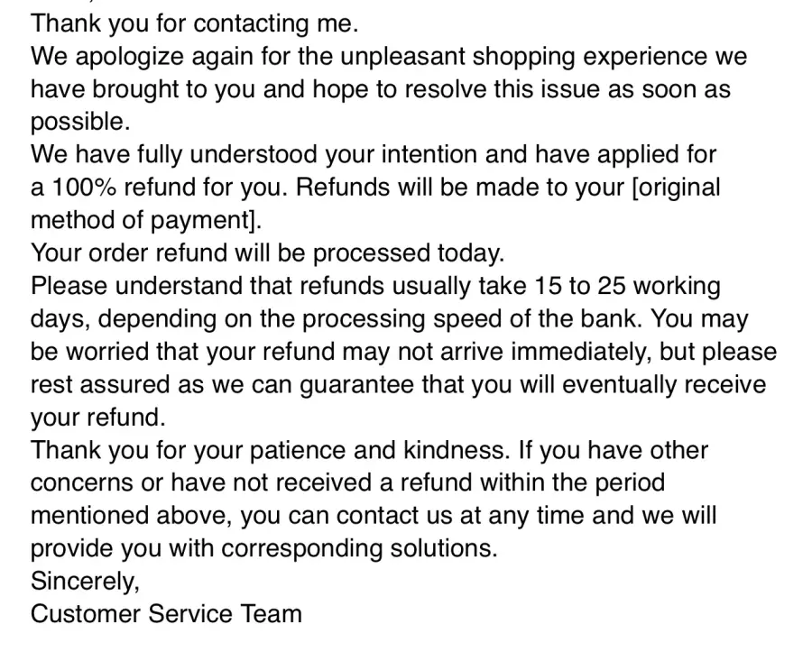
Task: Click the 'Thank you for contacting me.' line
Action: coord(194,23)
